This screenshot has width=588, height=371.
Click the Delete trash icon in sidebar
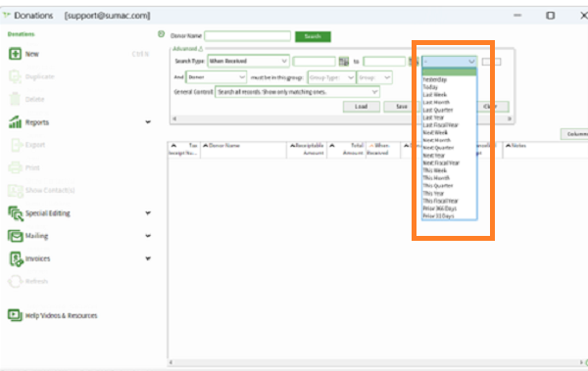[15, 99]
